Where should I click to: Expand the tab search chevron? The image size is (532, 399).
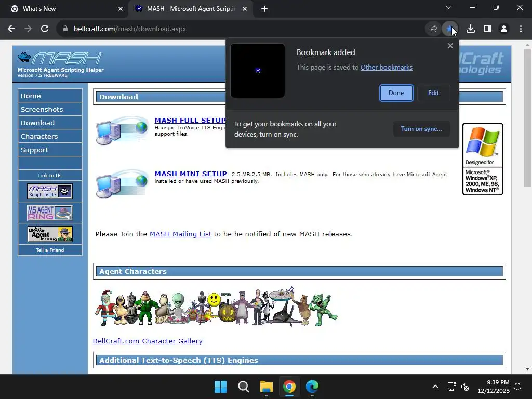point(448,7)
